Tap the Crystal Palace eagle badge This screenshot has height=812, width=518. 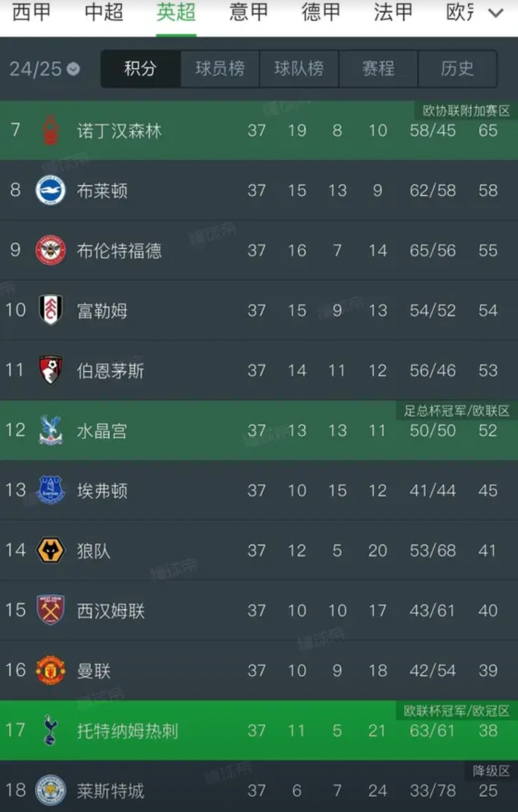[x=50, y=430]
